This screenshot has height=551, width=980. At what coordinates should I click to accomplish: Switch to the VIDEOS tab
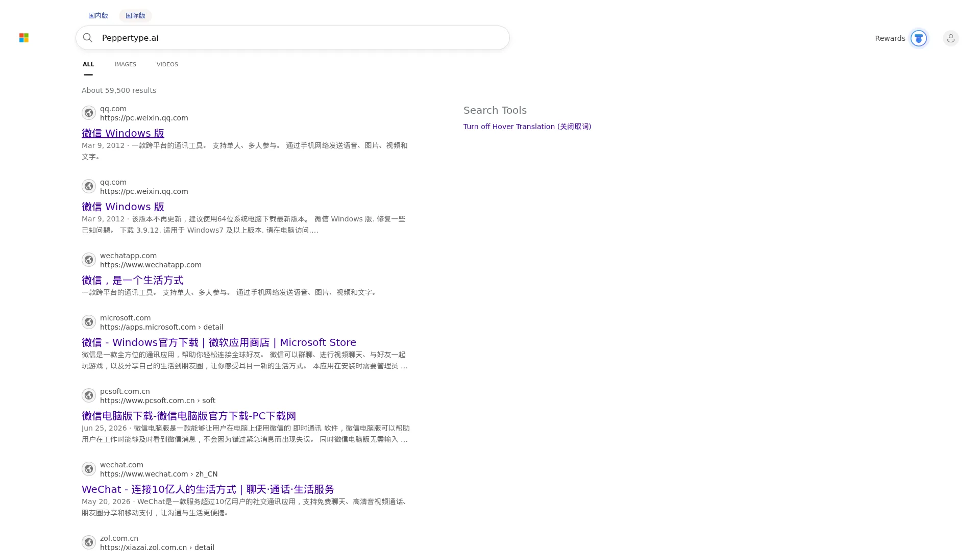click(167, 64)
